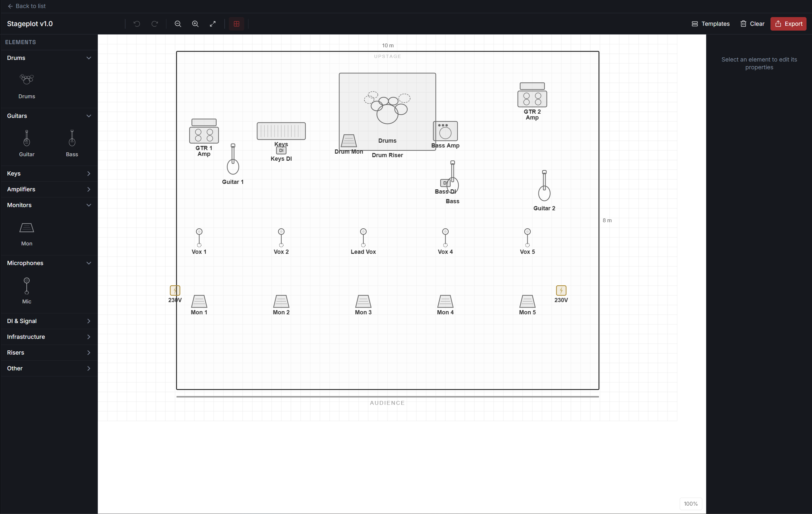Screen dimensions: 812x514
Task: Navigate back using Back to list
Action: coord(26,6)
